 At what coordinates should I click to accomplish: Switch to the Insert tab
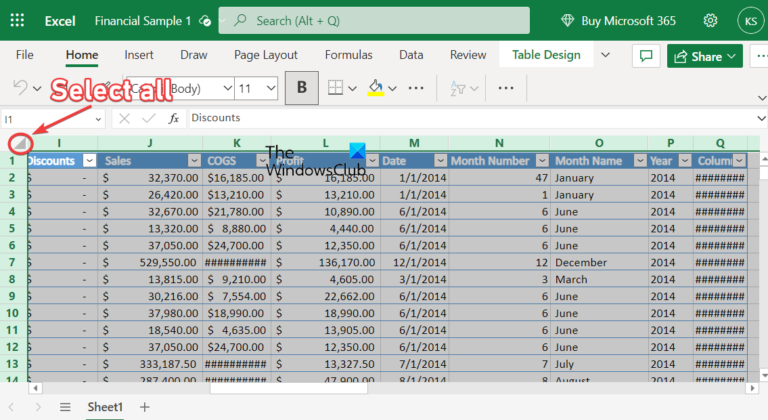point(139,55)
